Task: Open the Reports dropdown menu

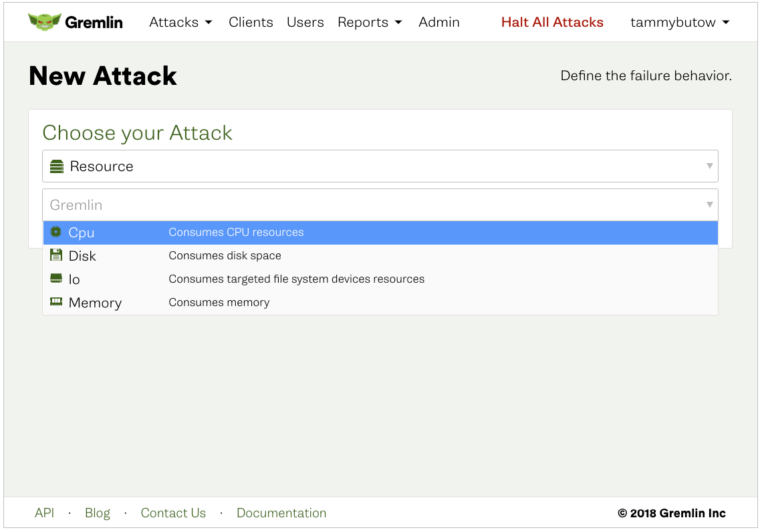Action: (x=370, y=22)
